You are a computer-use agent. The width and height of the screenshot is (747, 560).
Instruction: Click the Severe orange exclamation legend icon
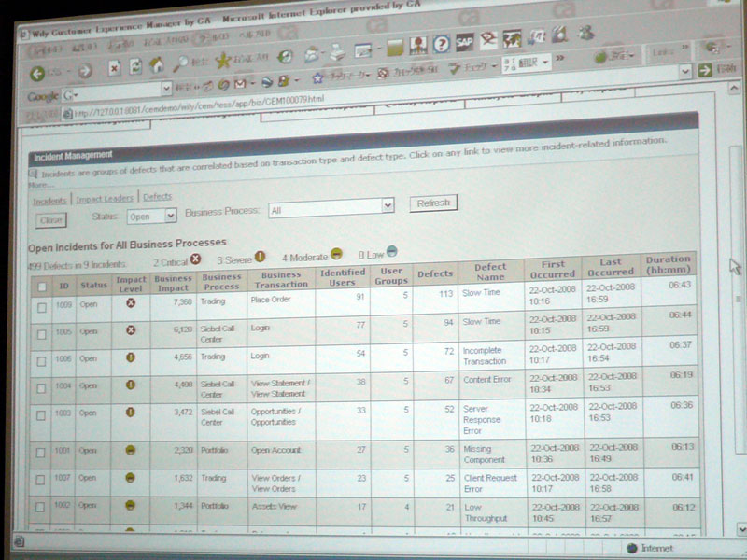(260, 257)
